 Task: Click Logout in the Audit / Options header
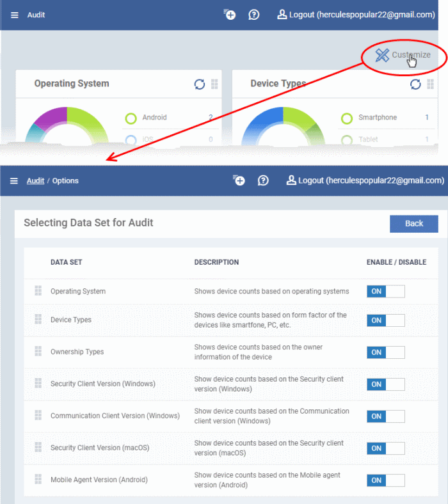(x=371, y=180)
